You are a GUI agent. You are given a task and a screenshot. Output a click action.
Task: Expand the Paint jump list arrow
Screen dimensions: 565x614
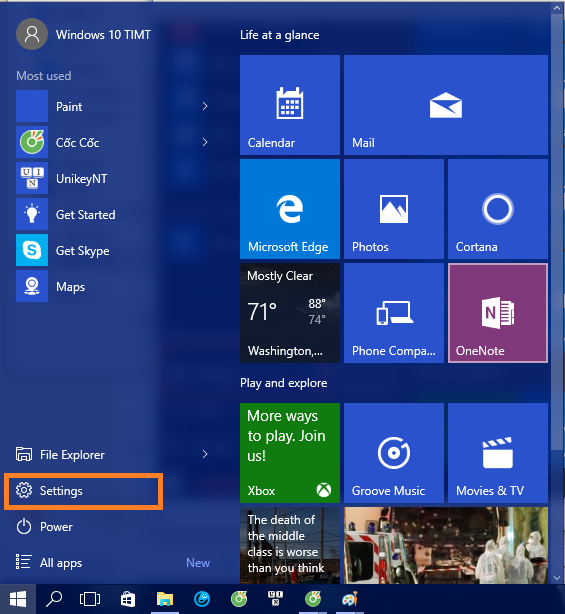tap(205, 106)
